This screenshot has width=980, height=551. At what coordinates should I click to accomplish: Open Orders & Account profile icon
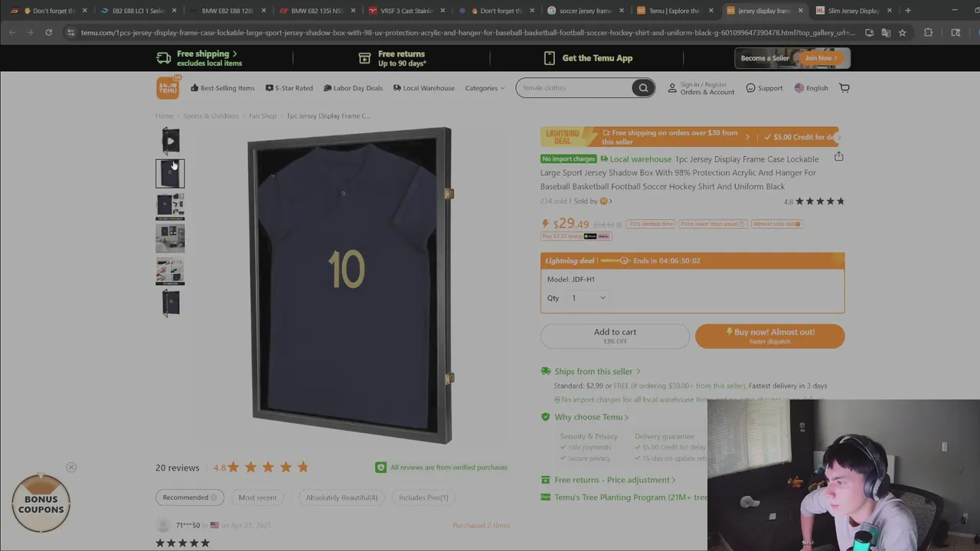coord(672,88)
